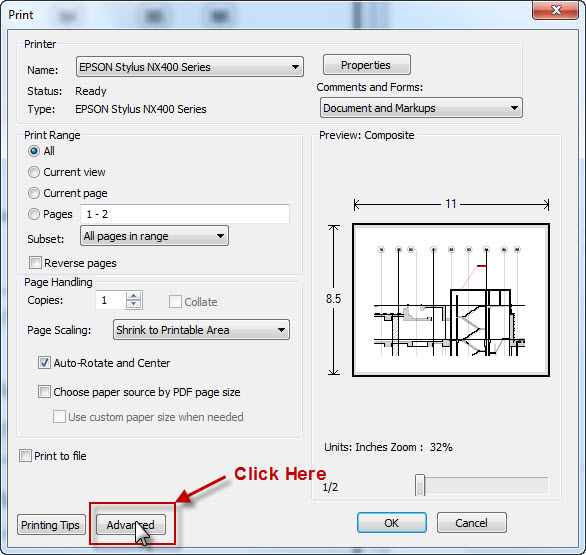Expand the Page Scaling dropdown
Viewport: 586px width, 555px height.
pyautogui.click(x=201, y=330)
